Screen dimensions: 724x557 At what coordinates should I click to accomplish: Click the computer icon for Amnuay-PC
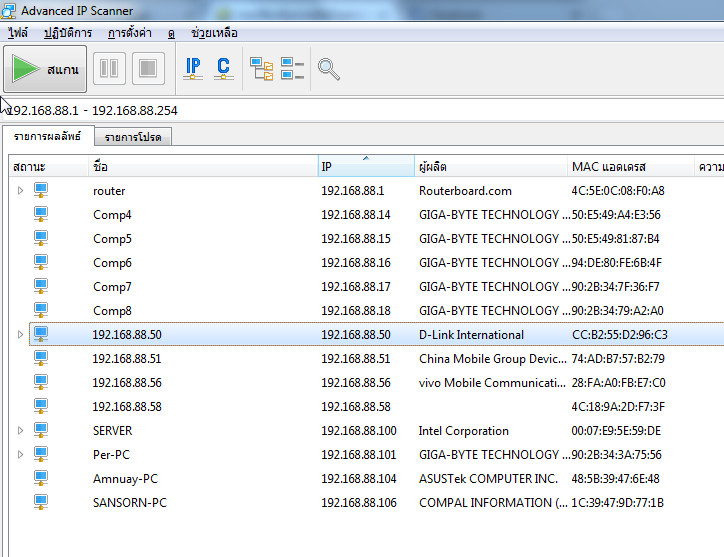[x=41, y=478]
